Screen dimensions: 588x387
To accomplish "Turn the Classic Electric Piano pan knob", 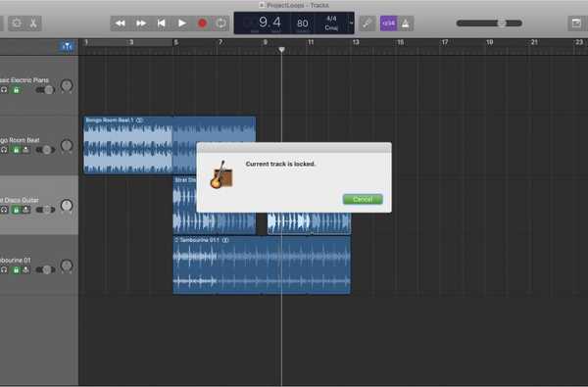I will pyautogui.click(x=67, y=85).
